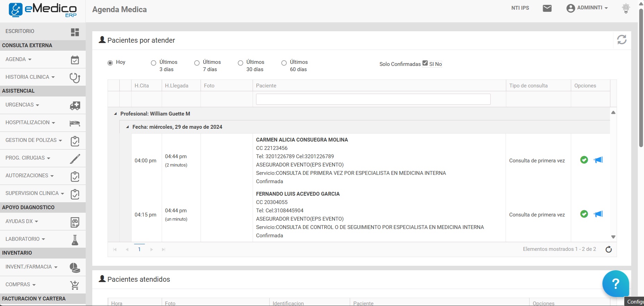Open the blue help question button
This screenshot has width=644, height=306.
616,283
